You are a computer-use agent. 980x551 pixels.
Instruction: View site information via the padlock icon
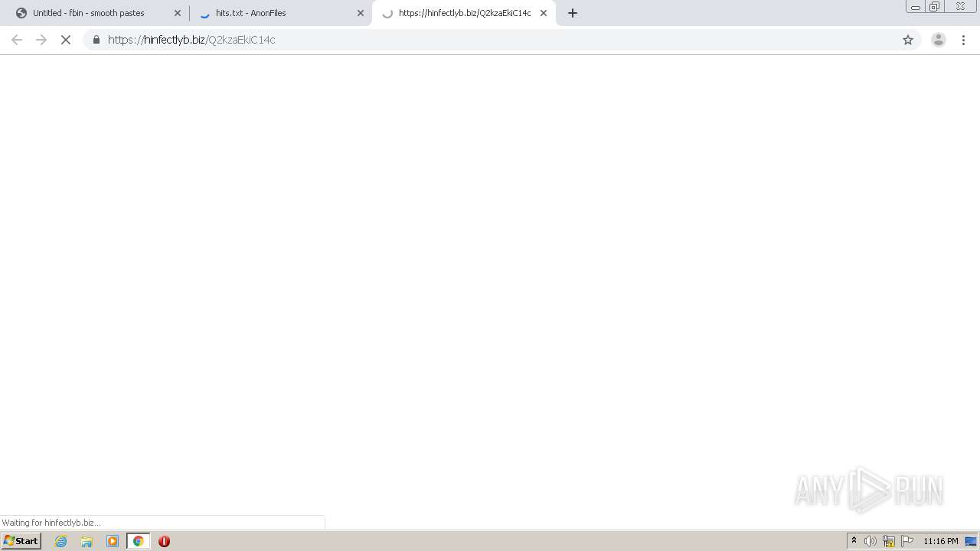point(96,40)
